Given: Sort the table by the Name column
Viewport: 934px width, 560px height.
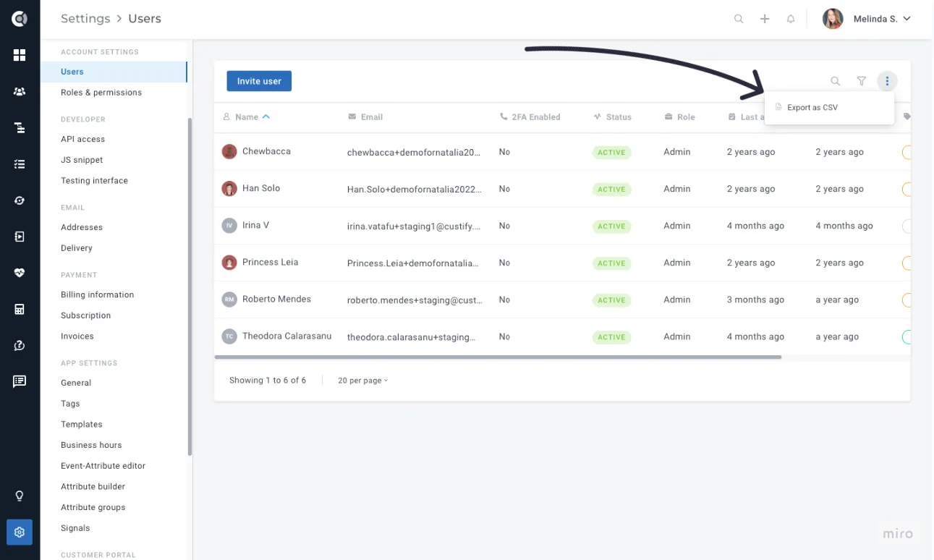Looking at the screenshot, I should tap(247, 117).
